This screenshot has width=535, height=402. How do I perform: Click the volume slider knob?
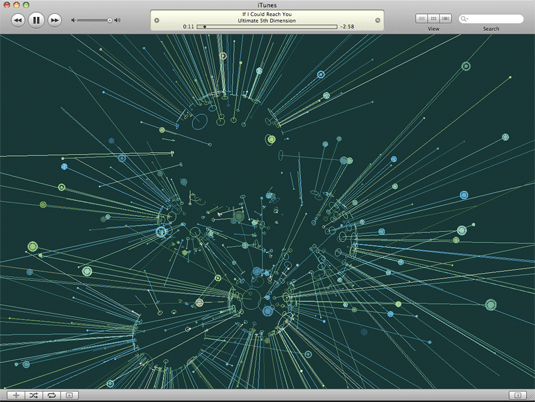110,20
